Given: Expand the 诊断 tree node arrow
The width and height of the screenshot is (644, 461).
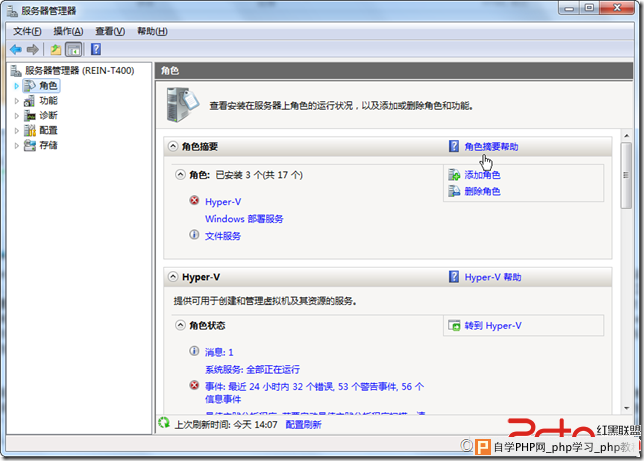Looking at the screenshot, I should (16, 116).
